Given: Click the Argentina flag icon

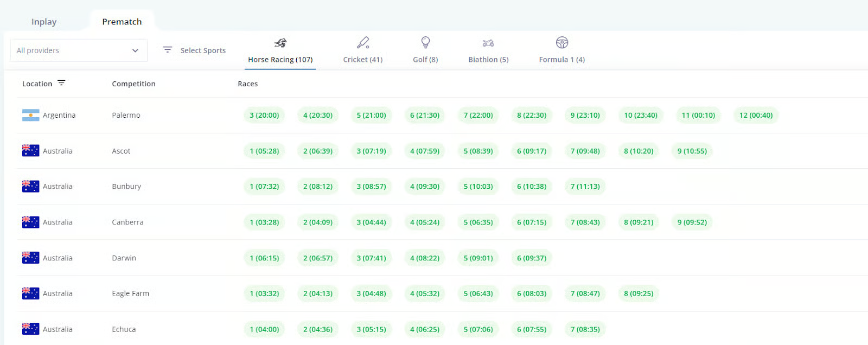Looking at the screenshot, I should 30,115.
